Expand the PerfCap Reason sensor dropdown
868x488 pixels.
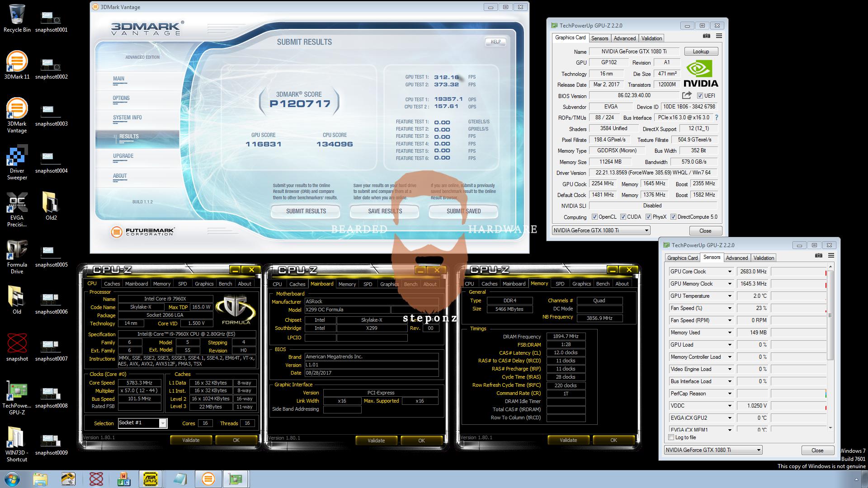pos(729,394)
